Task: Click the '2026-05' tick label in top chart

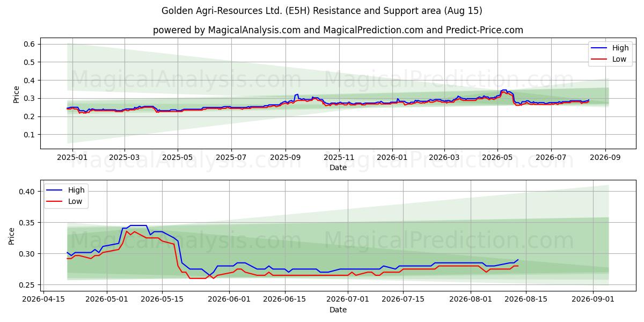Action: pos(497,158)
